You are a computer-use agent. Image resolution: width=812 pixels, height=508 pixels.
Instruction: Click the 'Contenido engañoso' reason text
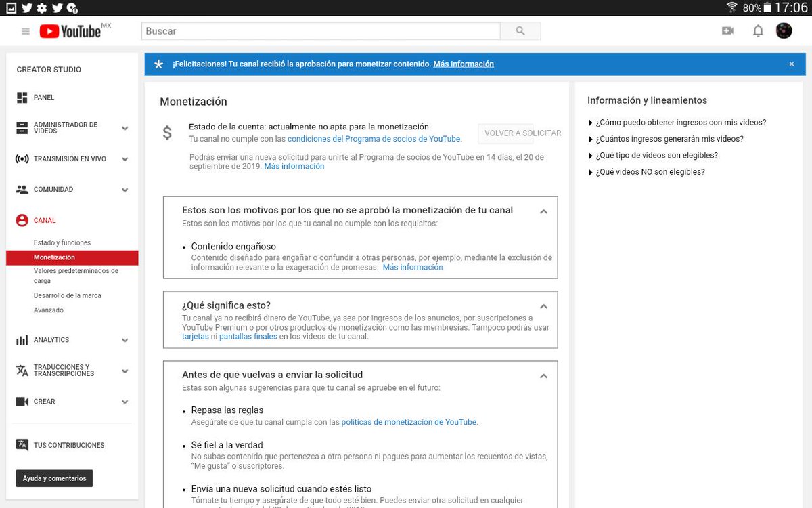click(x=233, y=247)
